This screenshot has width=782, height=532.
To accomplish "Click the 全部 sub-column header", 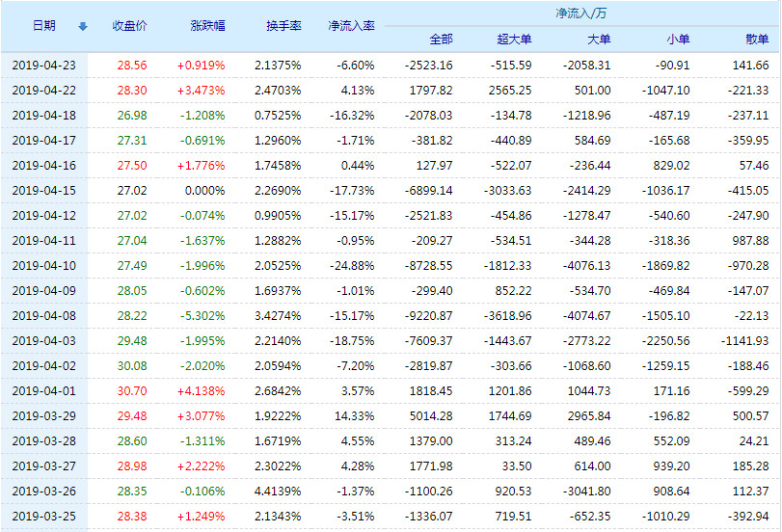I will pos(441,39).
